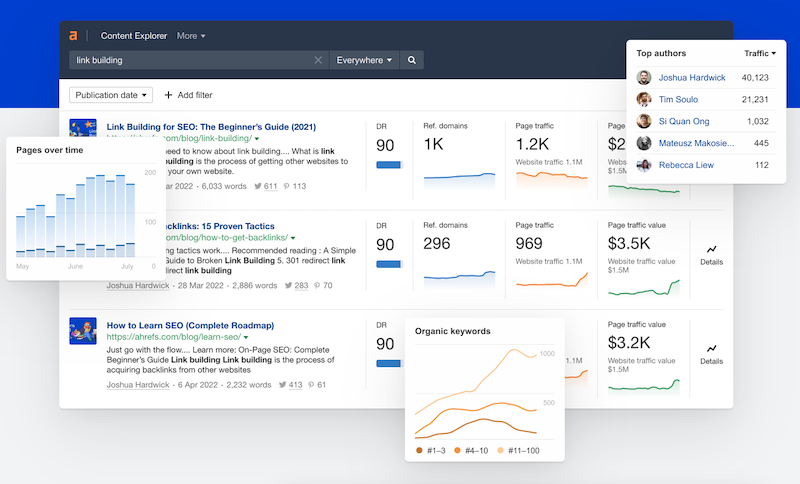The image size is (800, 484).
Task: Click the 2,232 words count
Action: [x=249, y=385]
